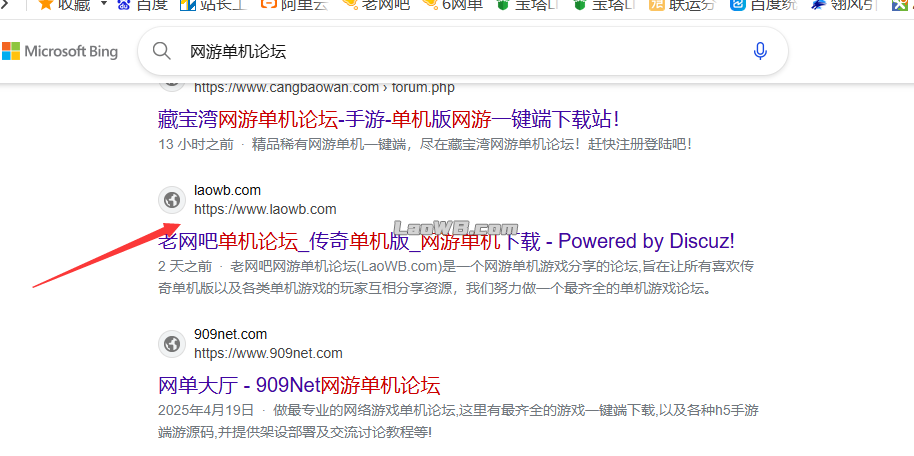
Task: Click the 2025年4月19日 date text
Action: click(206, 411)
